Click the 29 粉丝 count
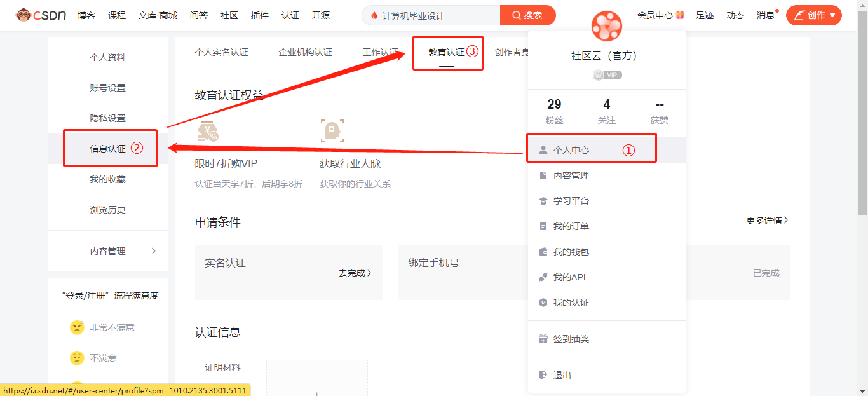868x396 pixels. pos(554,111)
